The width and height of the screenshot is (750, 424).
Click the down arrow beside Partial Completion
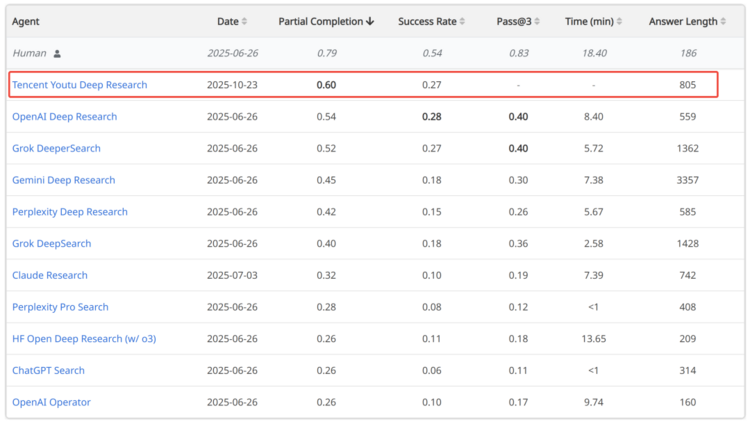[370, 22]
